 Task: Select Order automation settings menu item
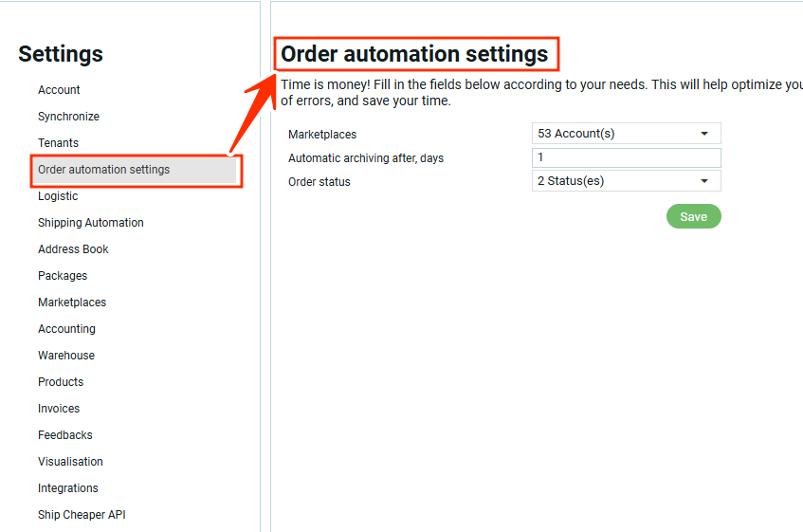tap(104, 170)
